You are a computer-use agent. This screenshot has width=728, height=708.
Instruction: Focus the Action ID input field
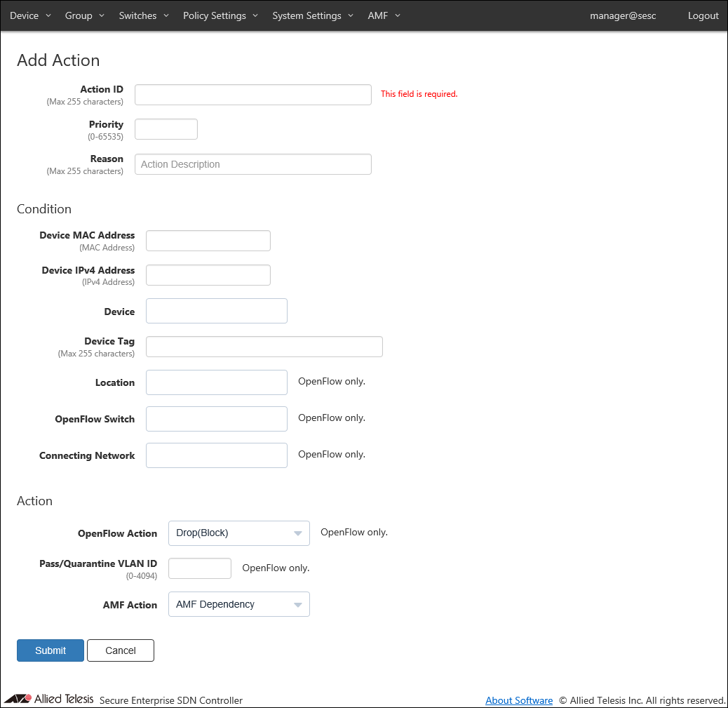(253, 95)
